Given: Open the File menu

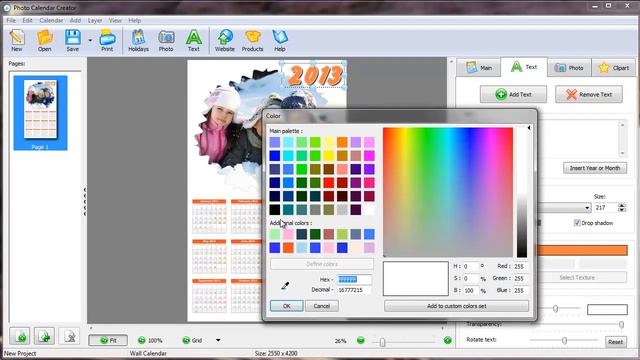Looking at the screenshot, I should coord(11,20).
